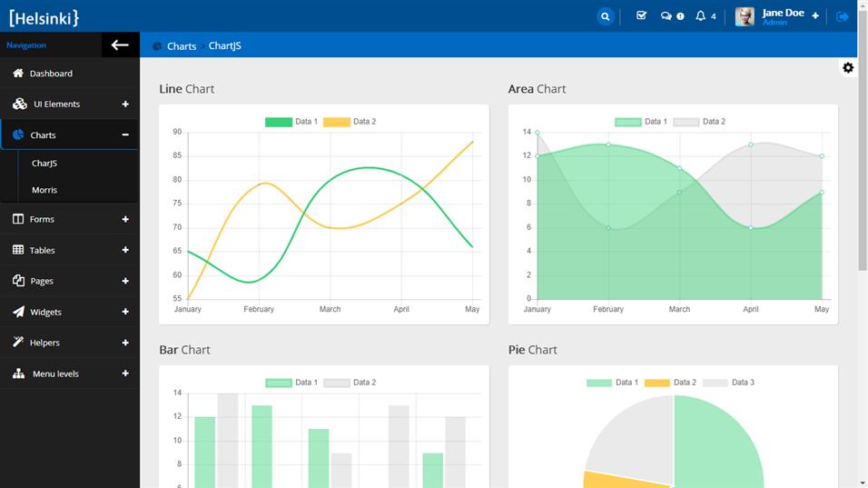Click the Pages copy icon
This screenshot has width=868, height=488.
point(18,280)
